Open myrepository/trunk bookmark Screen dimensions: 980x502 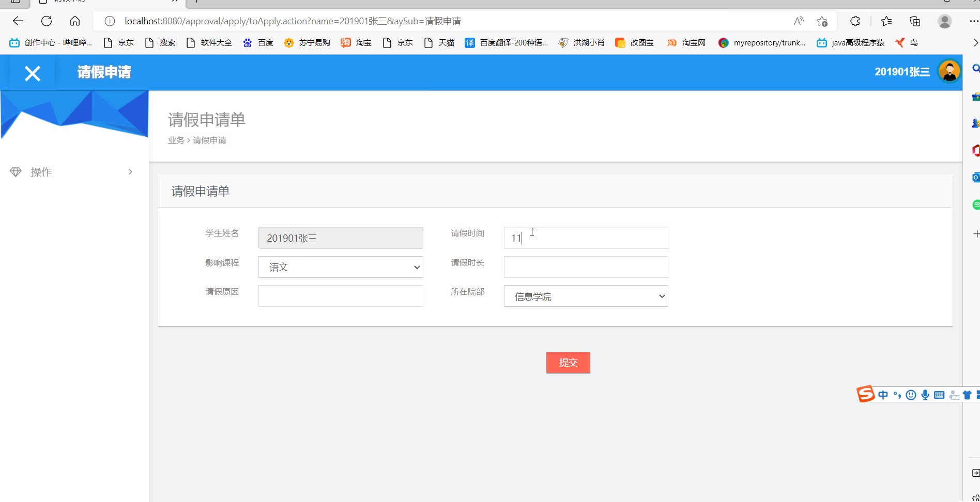(x=762, y=42)
